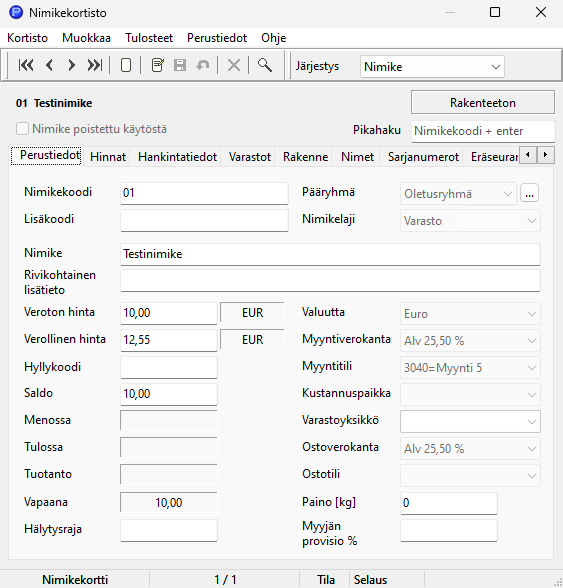Image resolution: width=563 pixels, height=588 pixels.
Task: Click the Tuotanto read-only field
Action: [x=168, y=474]
